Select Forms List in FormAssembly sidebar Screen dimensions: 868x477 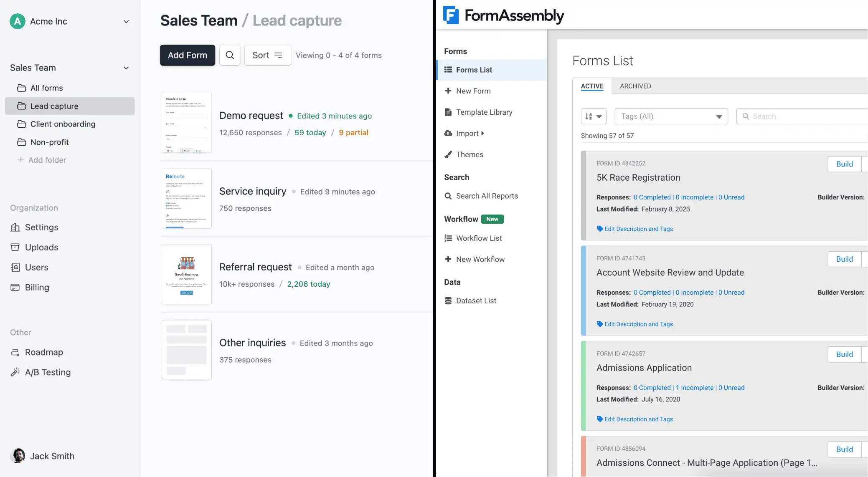click(x=492, y=70)
